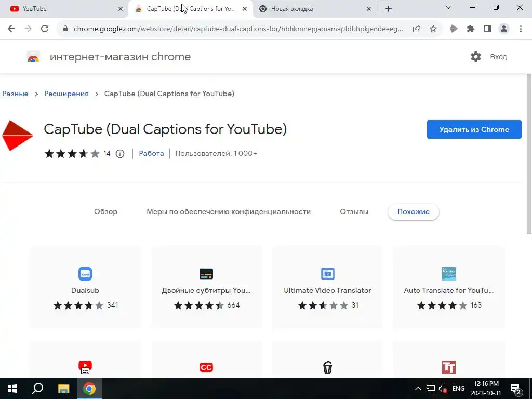This screenshot has height=399, width=532.
Task: Click the red TT extension icon
Action: pyautogui.click(x=448, y=367)
